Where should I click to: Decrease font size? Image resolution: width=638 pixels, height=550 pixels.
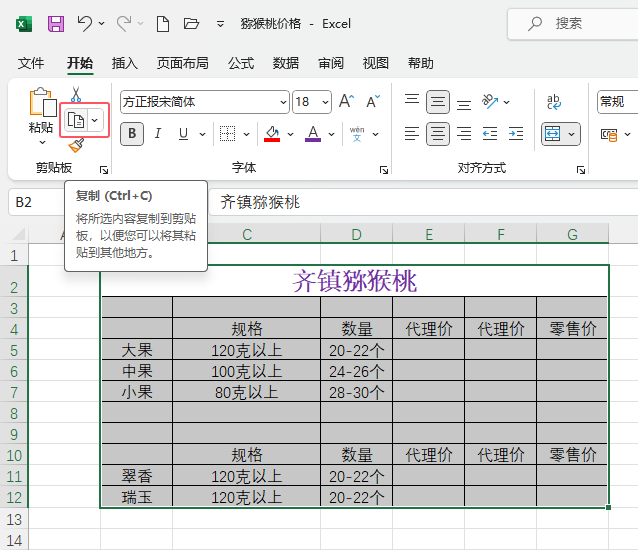click(373, 101)
